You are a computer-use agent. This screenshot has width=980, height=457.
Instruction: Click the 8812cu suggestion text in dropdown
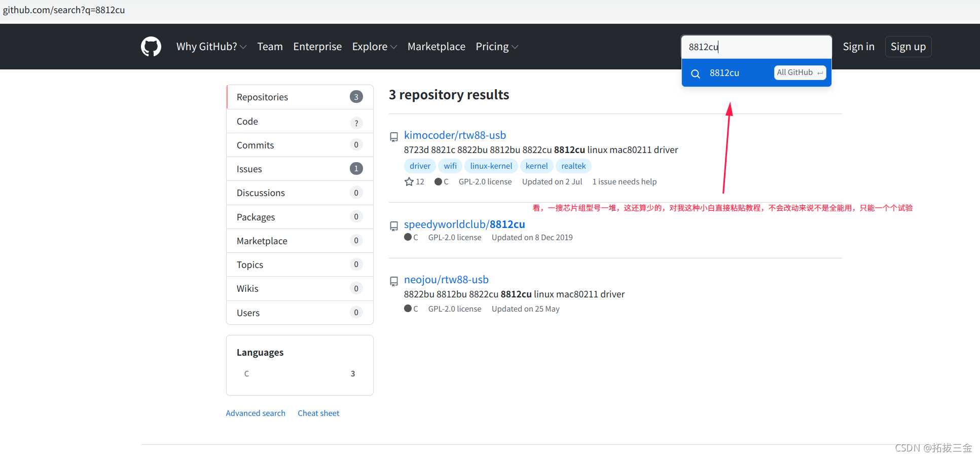pyautogui.click(x=724, y=73)
